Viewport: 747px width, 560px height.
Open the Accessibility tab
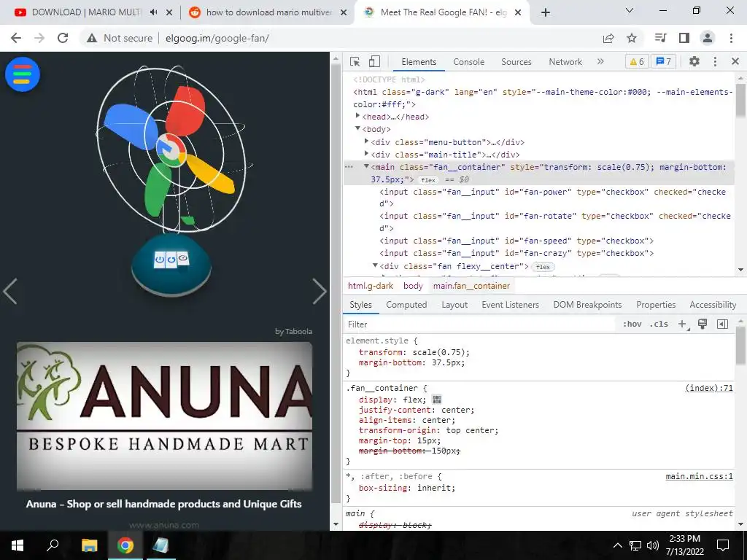(713, 305)
